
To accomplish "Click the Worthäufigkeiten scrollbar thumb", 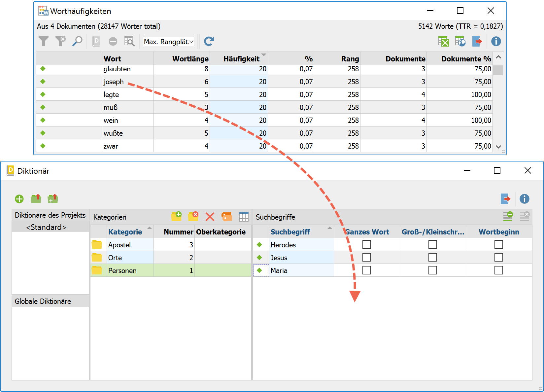I will click(x=498, y=70).
